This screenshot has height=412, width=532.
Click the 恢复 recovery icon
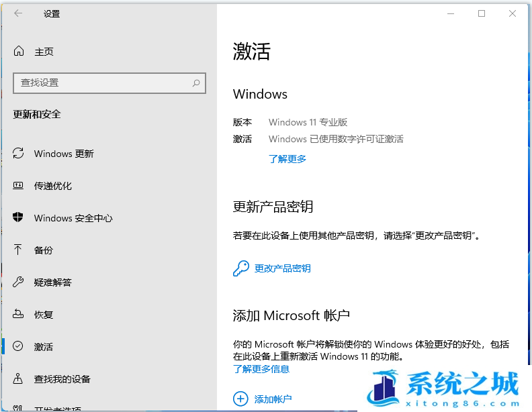[x=18, y=314]
